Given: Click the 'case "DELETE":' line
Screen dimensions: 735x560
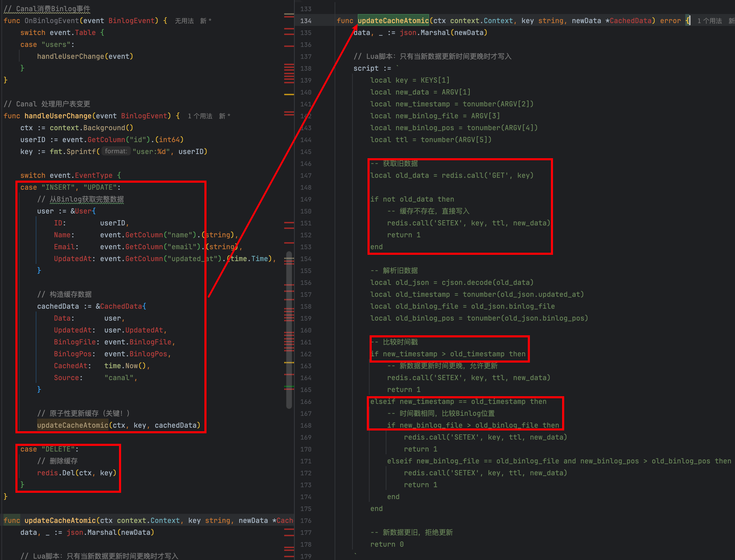Looking at the screenshot, I should point(49,449).
